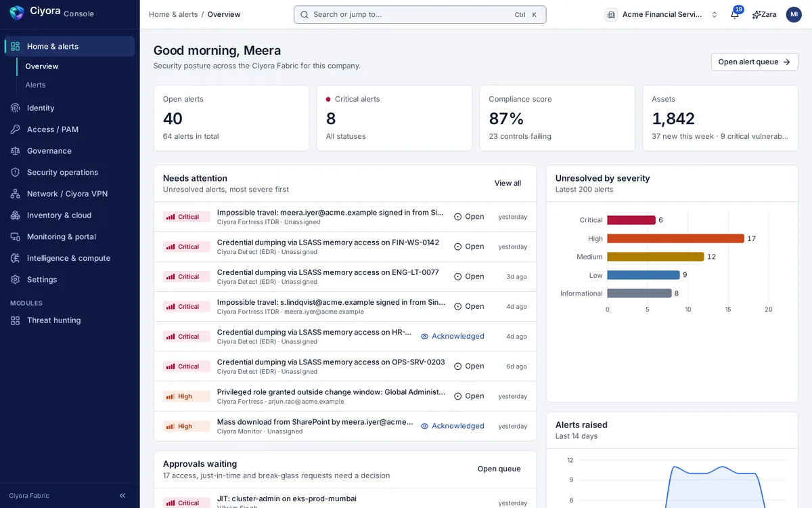The width and height of the screenshot is (812, 508).
Task: Navigate to Governance section
Action: coord(70,151)
